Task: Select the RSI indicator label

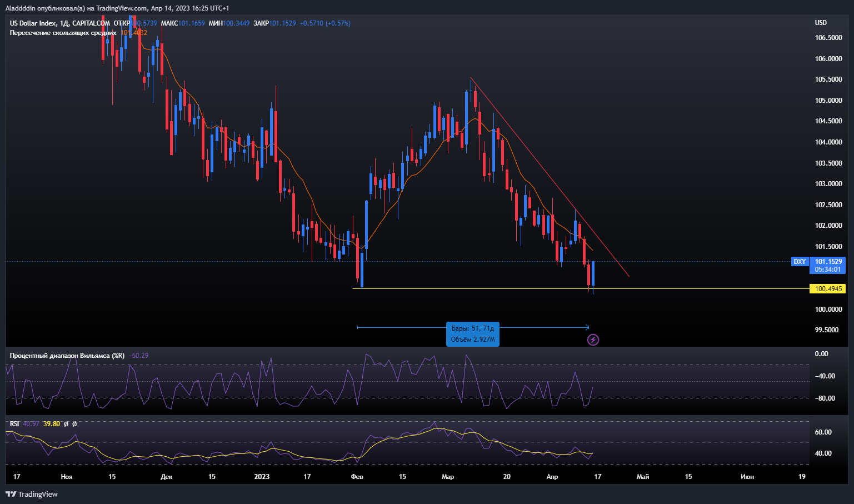Action: (14, 424)
